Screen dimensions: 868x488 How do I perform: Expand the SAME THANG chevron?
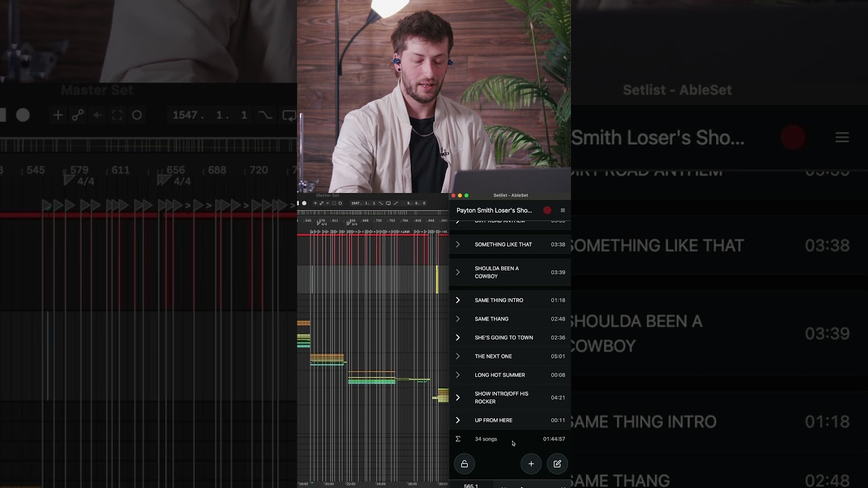458,319
